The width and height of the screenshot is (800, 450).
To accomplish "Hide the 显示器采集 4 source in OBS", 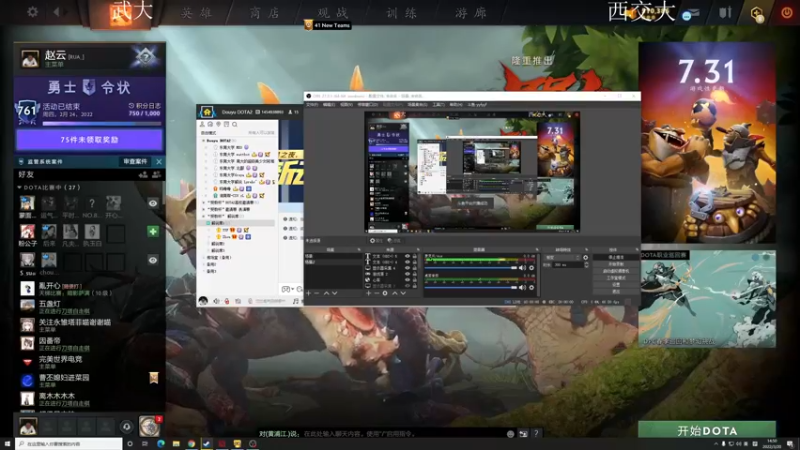I will click(407, 268).
